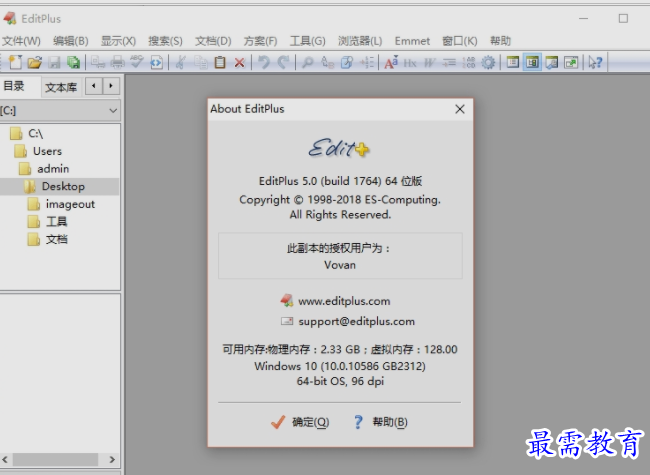
Task: Open the 方案(F) menu
Action: pyautogui.click(x=260, y=41)
